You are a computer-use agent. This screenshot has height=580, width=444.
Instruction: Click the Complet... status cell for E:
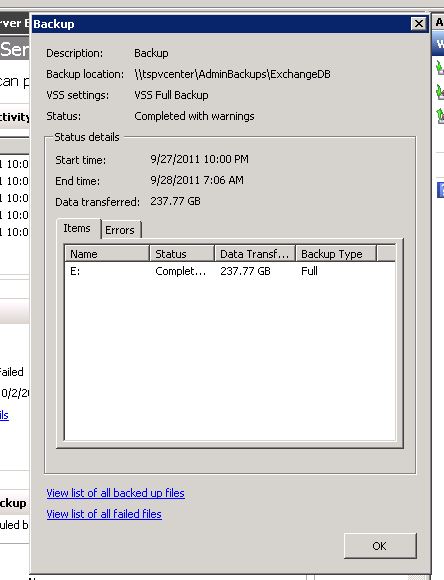tap(181, 271)
